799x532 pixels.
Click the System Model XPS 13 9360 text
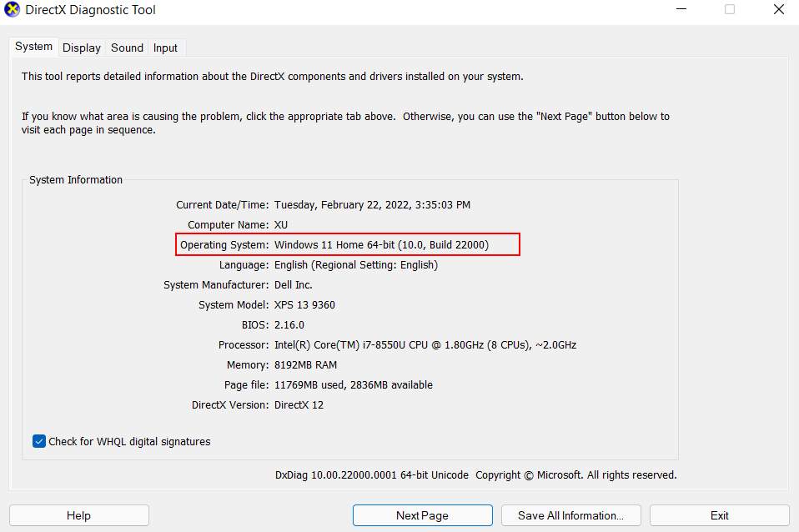304,304
